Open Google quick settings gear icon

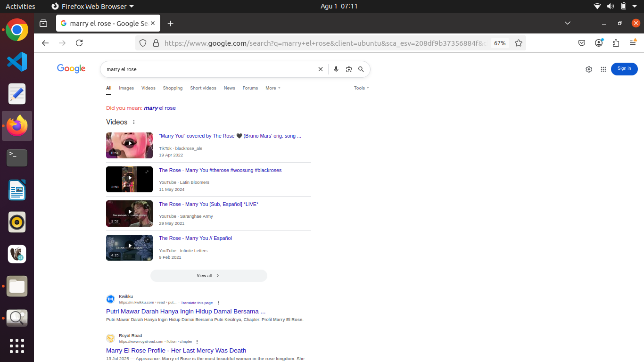pos(589,69)
